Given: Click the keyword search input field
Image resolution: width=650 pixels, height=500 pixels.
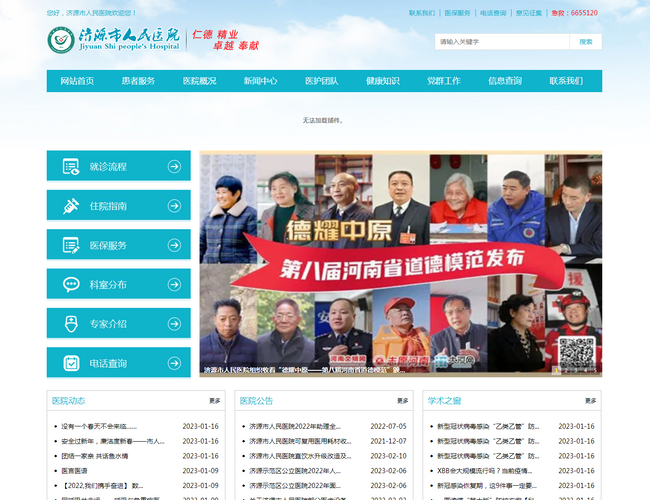Looking at the screenshot, I should [x=501, y=42].
